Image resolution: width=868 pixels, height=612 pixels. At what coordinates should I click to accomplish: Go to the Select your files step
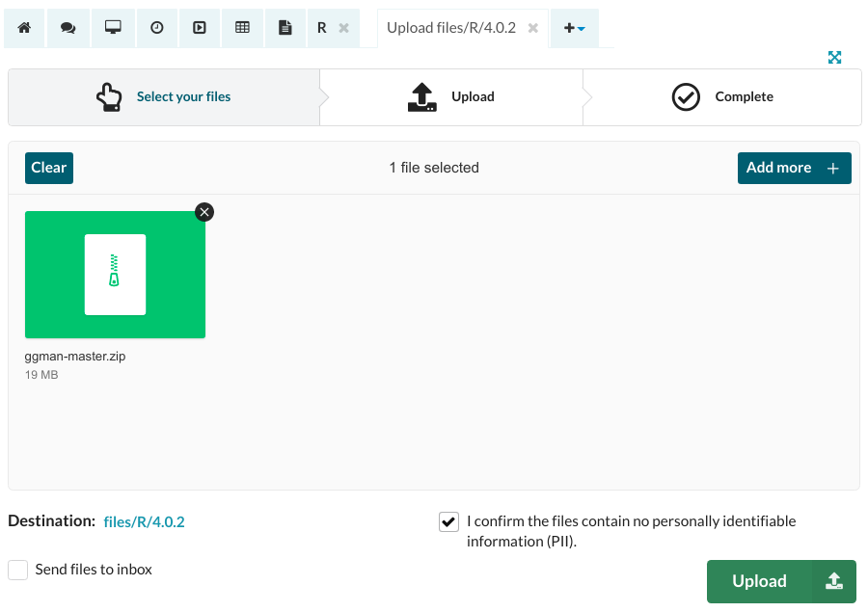[x=164, y=97]
